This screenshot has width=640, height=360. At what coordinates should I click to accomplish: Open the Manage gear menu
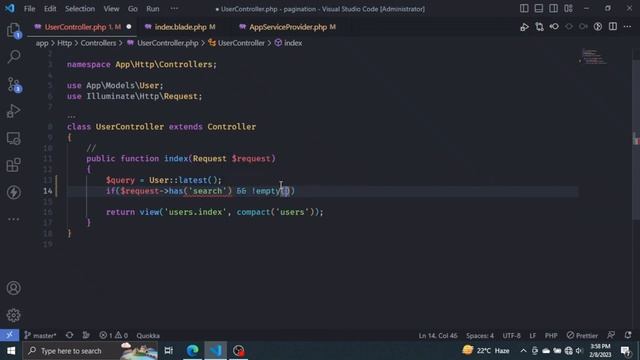pos(13,315)
